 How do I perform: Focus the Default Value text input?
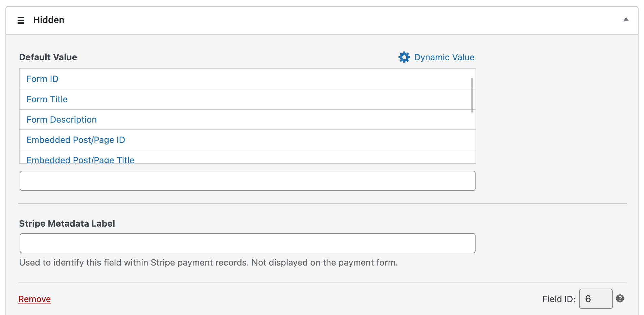(247, 181)
